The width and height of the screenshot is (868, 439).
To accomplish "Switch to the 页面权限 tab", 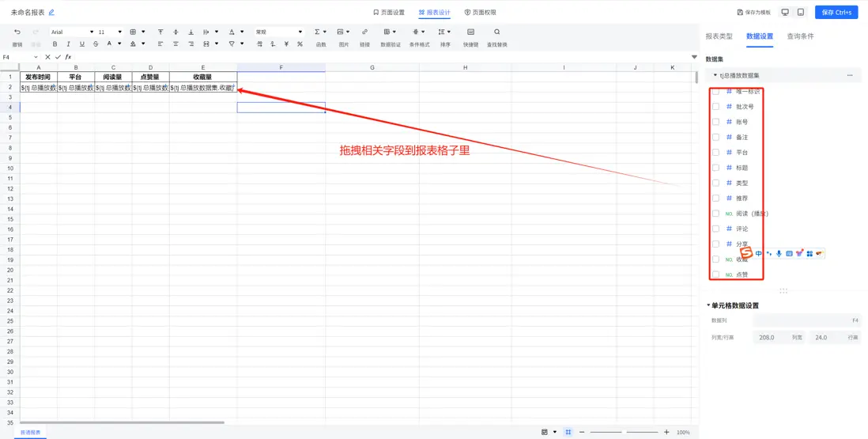I will click(x=480, y=12).
